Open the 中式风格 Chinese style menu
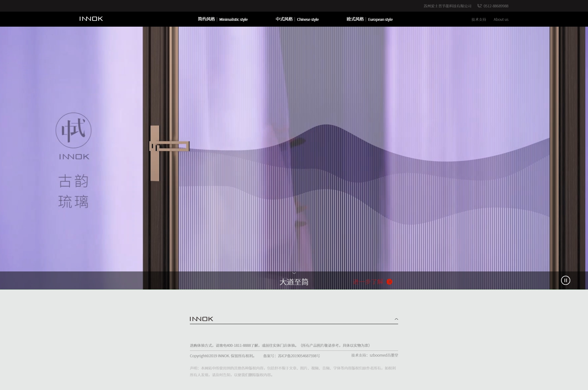588x390 pixels. click(x=297, y=19)
